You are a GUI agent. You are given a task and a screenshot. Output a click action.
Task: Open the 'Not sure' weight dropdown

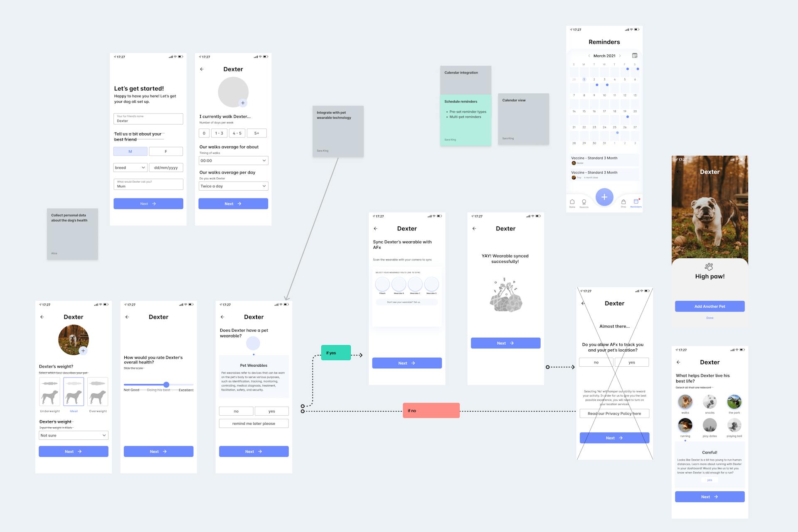[x=74, y=435]
